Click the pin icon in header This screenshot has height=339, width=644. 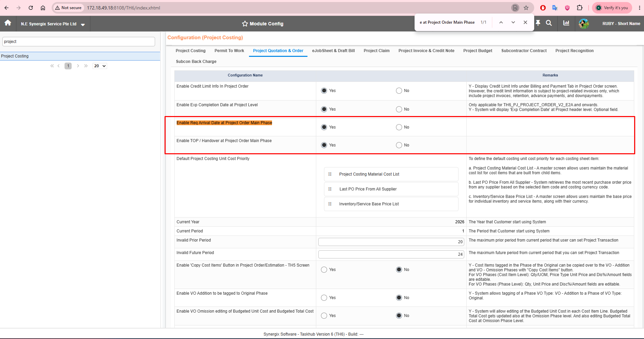538,23
